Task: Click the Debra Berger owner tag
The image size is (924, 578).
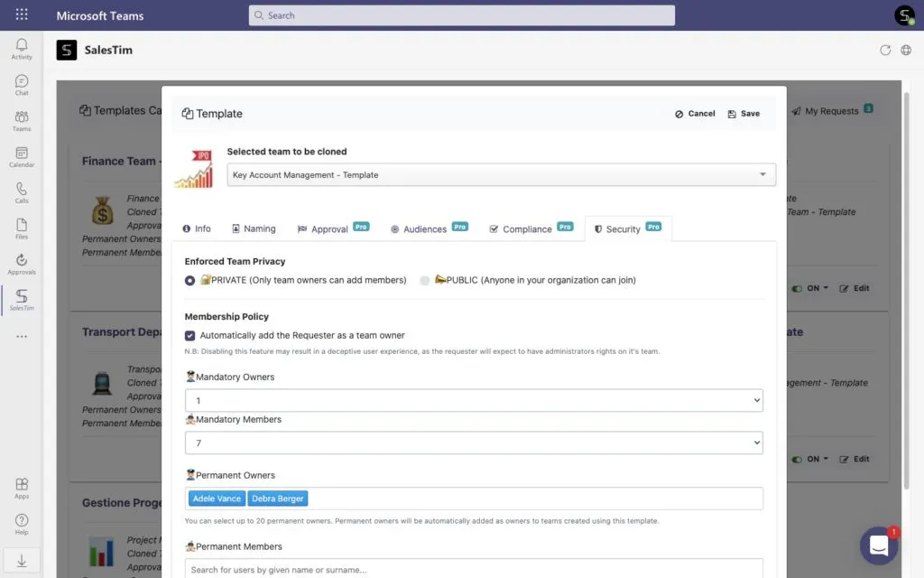Action: click(x=278, y=499)
